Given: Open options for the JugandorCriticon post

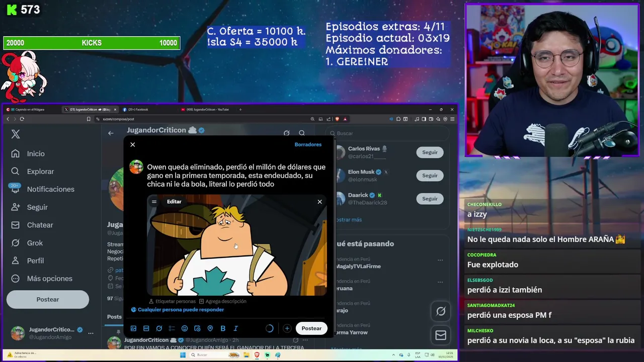Looking at the screenshot, I should (x=305, y=340).
